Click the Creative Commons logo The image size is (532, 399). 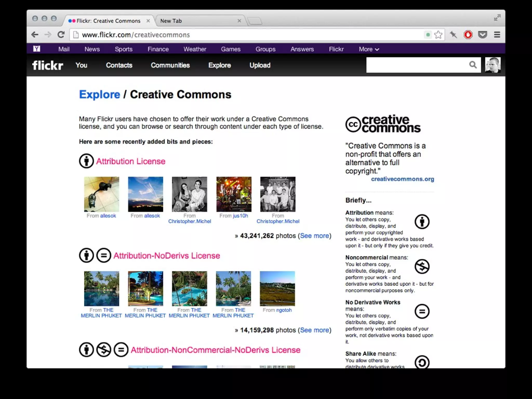tap(383, 124)
